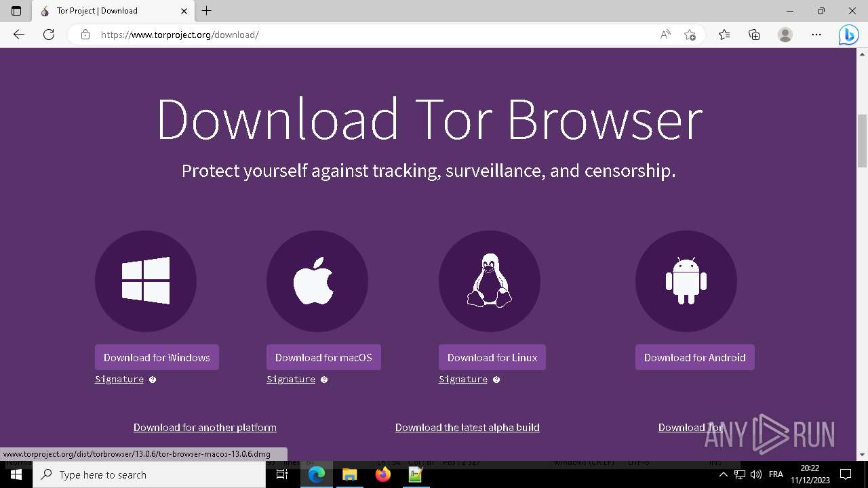This screenshot has height=488, width=868.
Task: Click help icon beside Windows Signature
Action: pyautogui.click(x=153, y=380)
